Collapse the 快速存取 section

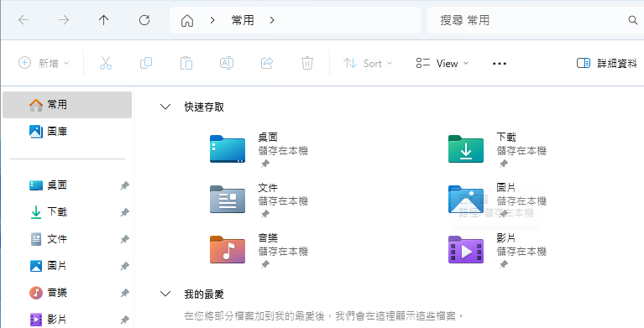(x=165, y=107)
